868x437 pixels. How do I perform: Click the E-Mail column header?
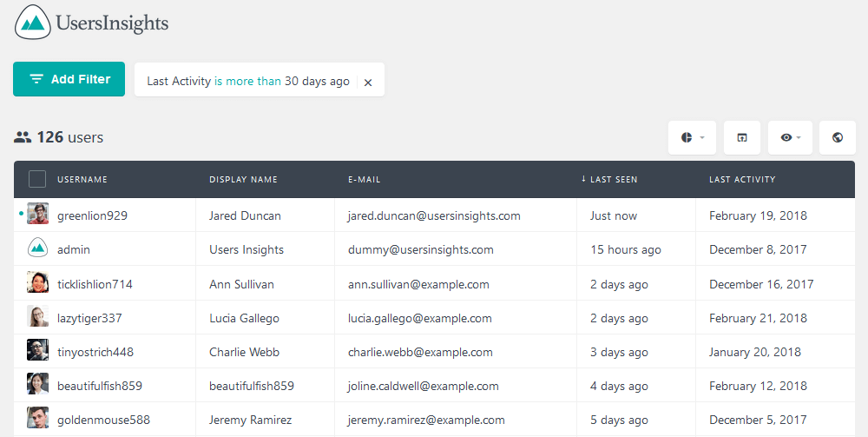click(365, 180)
